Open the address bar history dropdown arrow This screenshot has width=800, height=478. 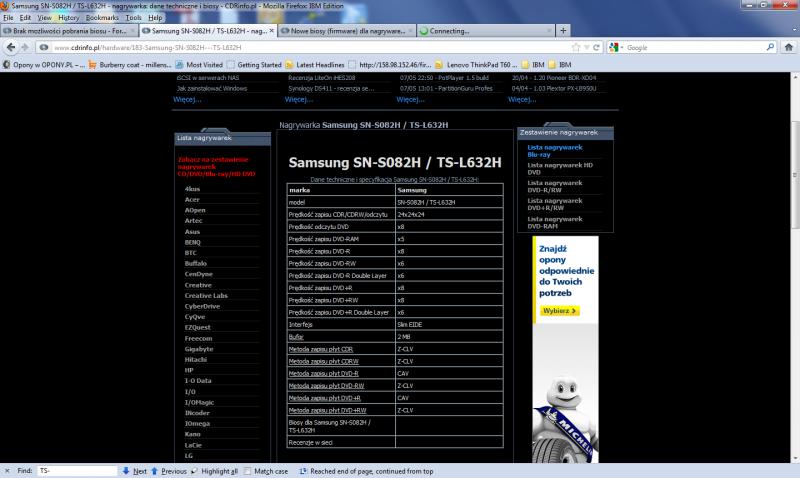tap(587, 47)
